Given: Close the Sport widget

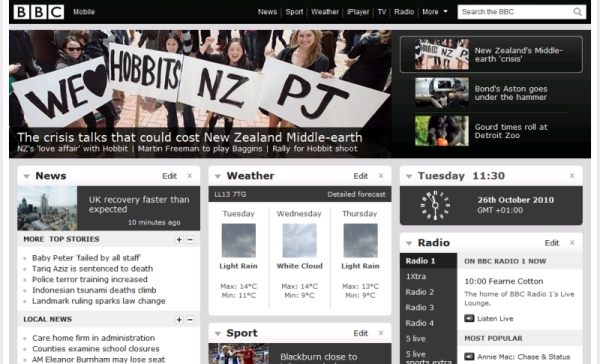Looking at the screenshot, I should (x=381, y=333).
